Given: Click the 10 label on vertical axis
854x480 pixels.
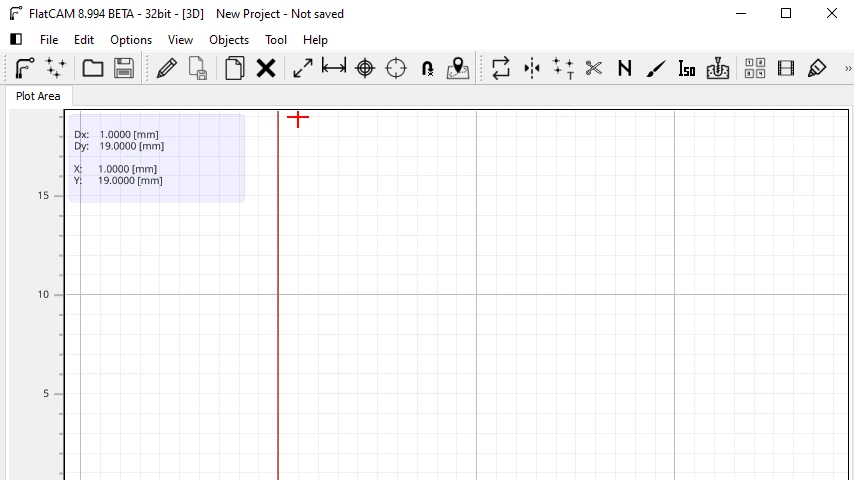Looking at the screenshot, I should (x=43, y=294).
